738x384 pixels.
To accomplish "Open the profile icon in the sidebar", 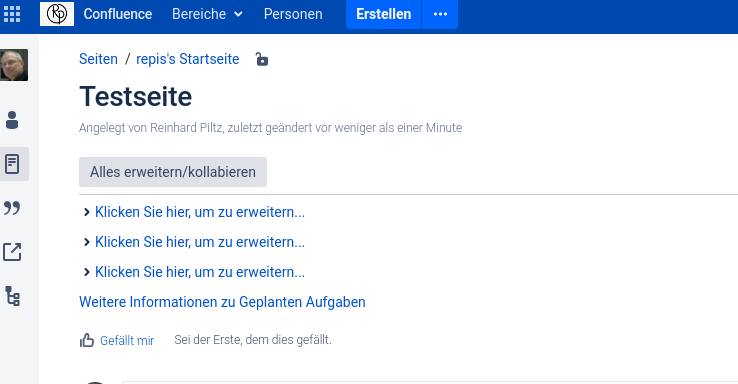I will click(12, 120).
